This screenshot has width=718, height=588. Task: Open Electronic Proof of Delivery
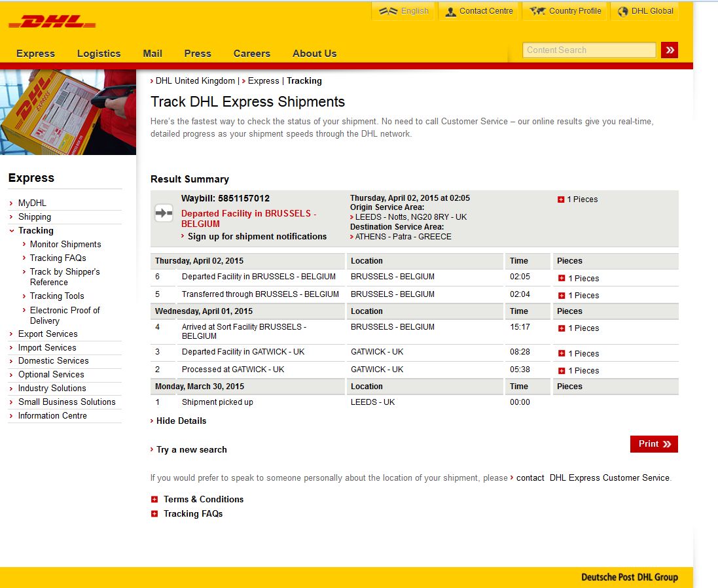[x=65, y=315]
